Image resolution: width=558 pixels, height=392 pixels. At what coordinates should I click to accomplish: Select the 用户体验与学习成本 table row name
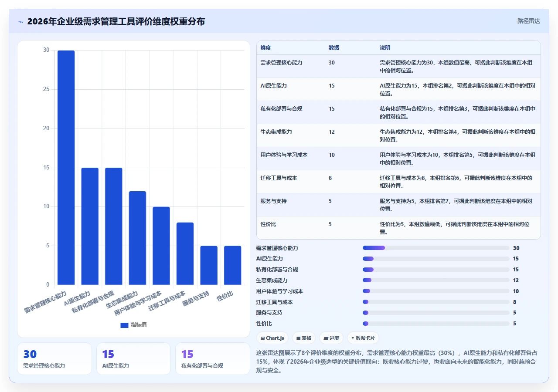point(284,155)
